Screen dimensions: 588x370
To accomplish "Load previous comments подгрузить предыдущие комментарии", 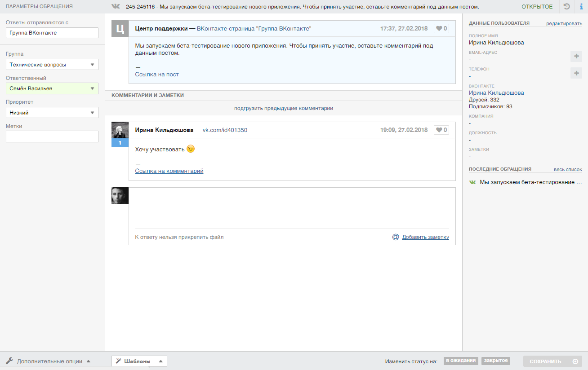I will pyautogui.click(x=284, y=108).
